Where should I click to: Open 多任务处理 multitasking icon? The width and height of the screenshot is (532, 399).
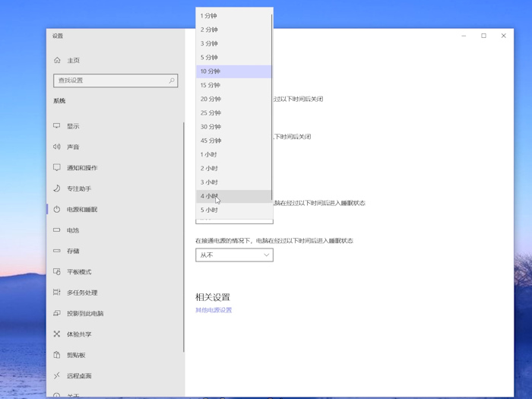pyautogui.click(x=57, y=292)
